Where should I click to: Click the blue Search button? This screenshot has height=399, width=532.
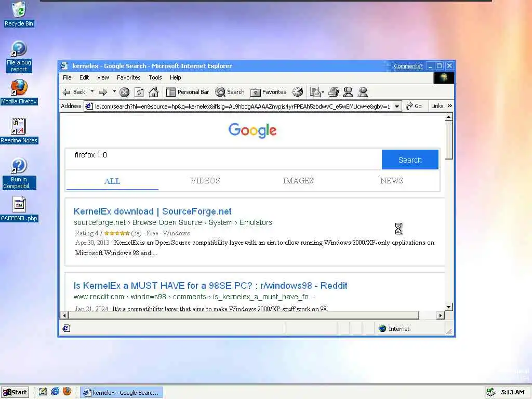[410, 159]
